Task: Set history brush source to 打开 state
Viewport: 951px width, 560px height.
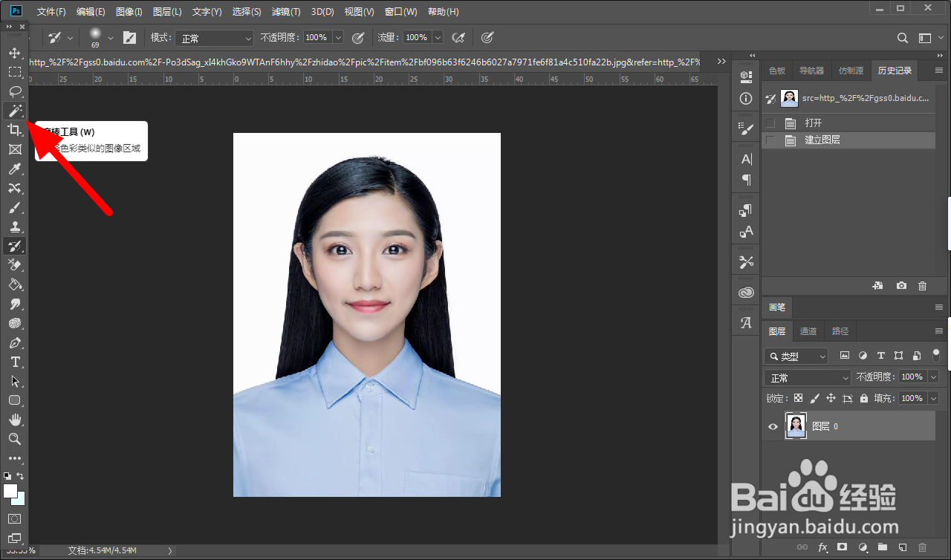Action: pos(770,123)
